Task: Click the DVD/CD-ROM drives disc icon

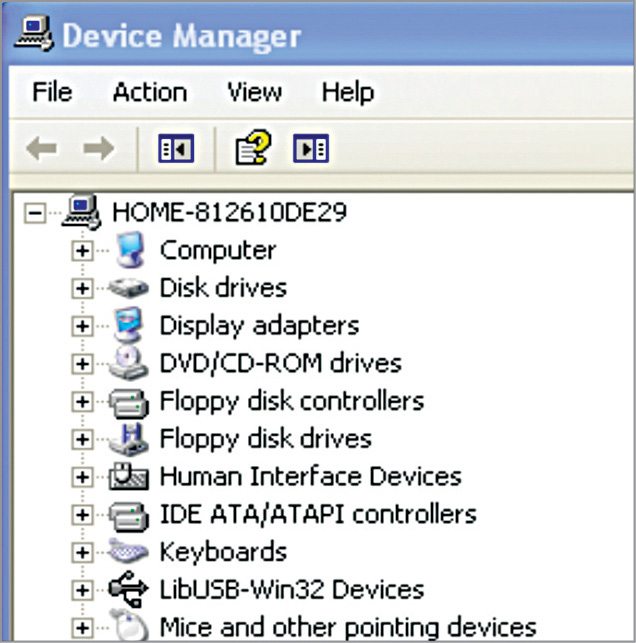Action: (129, 363)
